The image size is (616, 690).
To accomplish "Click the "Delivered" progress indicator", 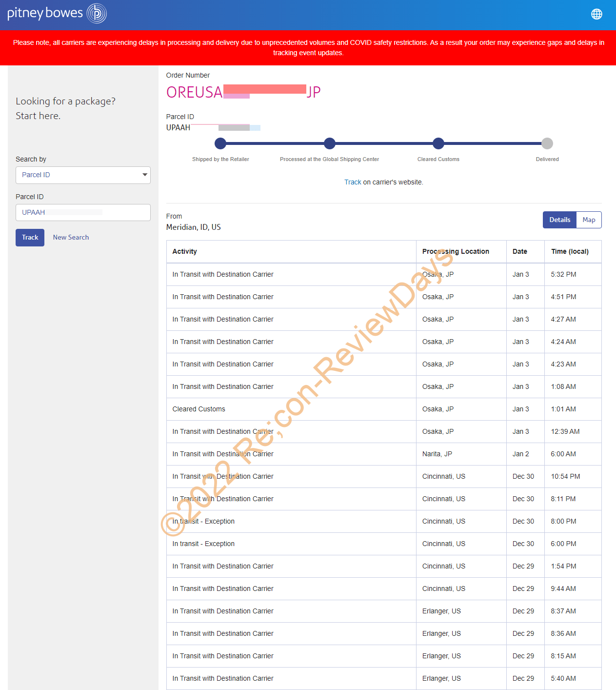I will tap(547, 143).
